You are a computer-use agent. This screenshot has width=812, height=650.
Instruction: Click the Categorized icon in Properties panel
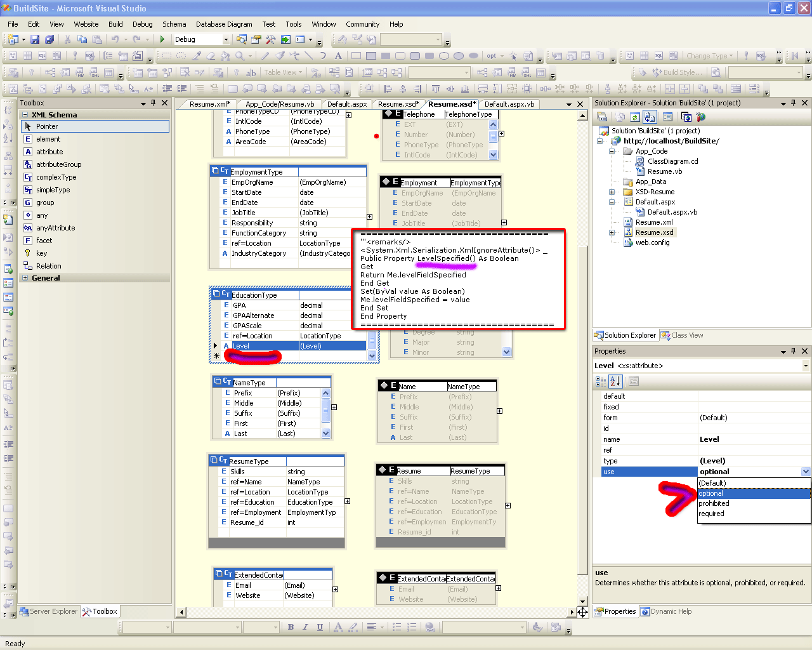point(601,381)
